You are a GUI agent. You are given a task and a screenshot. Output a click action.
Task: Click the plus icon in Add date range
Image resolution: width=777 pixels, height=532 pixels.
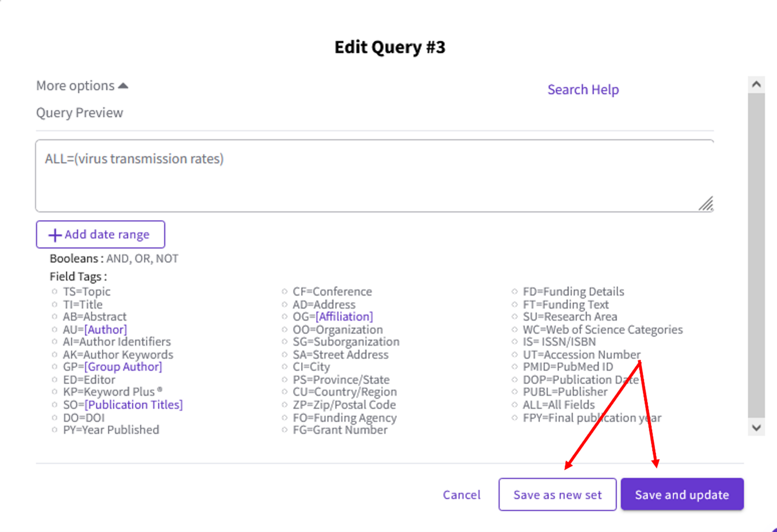pyautogui.click(x=55, y=235)
